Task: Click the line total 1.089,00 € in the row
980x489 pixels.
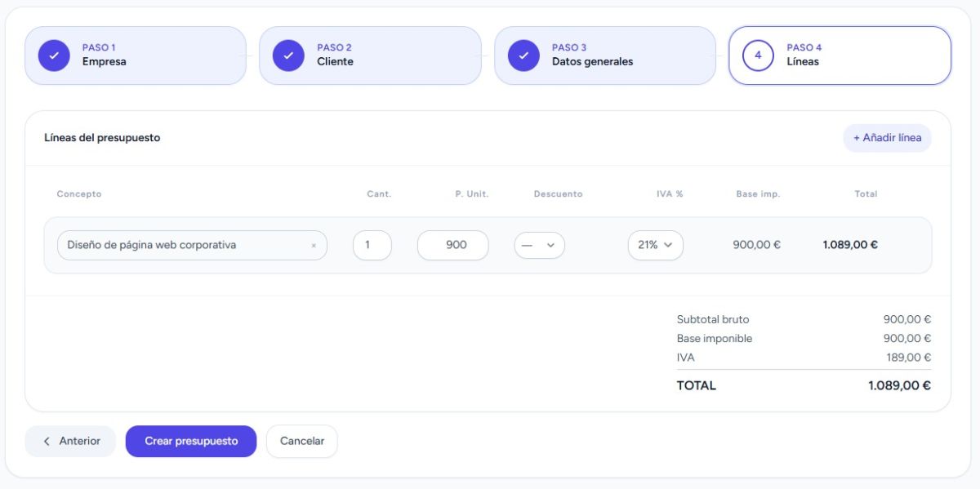Action: click(x=849, y=245)
